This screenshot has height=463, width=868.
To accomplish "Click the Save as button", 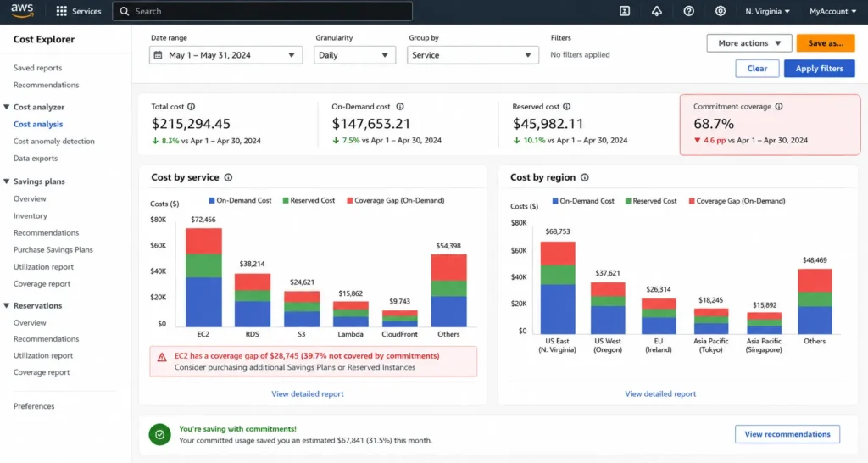I will (826, 43).
